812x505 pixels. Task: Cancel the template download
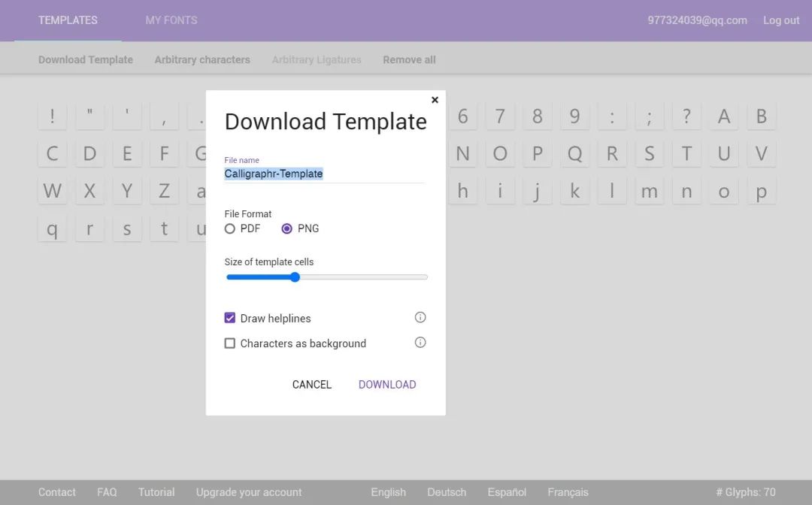[312, 385]
